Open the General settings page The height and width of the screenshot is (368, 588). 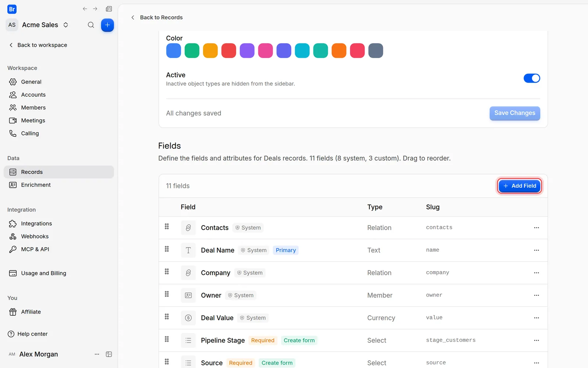point(59,82)
